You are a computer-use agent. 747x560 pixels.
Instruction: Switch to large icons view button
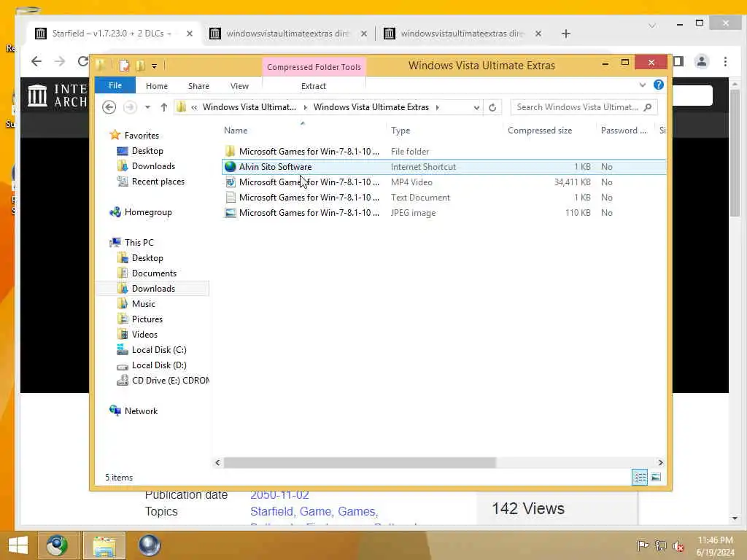656,477
